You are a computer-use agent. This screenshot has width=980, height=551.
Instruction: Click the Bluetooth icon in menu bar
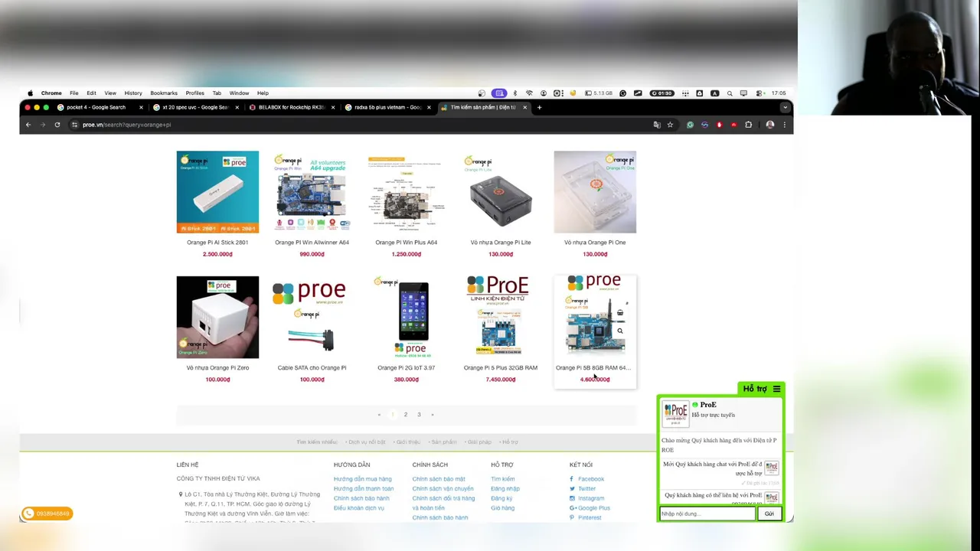click(514, 93)
